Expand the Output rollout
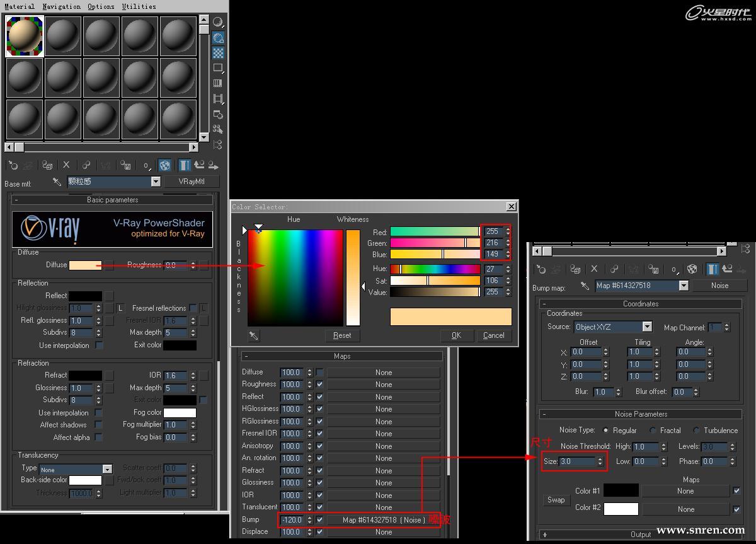This screenshot has height=544, width=756. pos(641,535)
